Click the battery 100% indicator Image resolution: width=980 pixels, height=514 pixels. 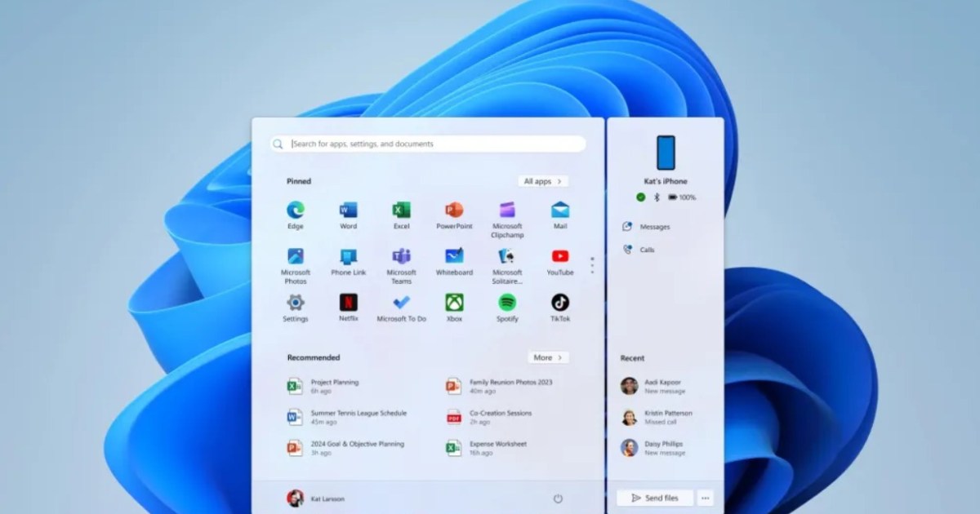(682, 197)
